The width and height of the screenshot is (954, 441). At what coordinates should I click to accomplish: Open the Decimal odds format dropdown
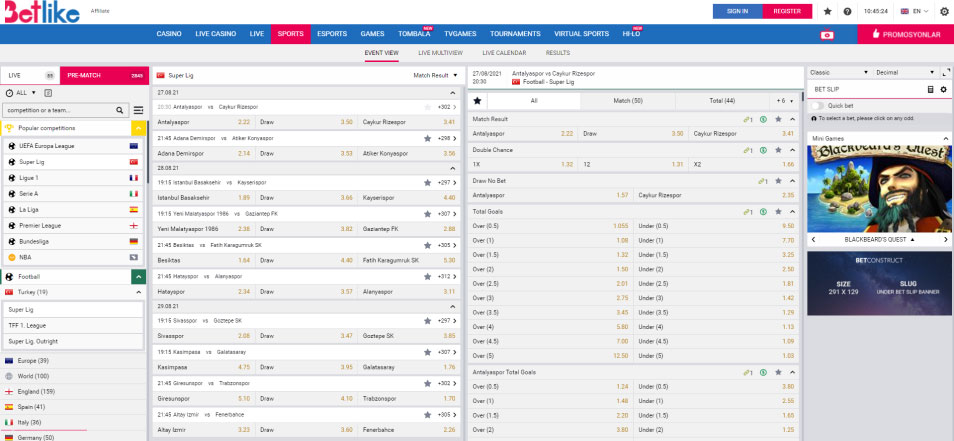pyautogui.click(x=905, y=72)
